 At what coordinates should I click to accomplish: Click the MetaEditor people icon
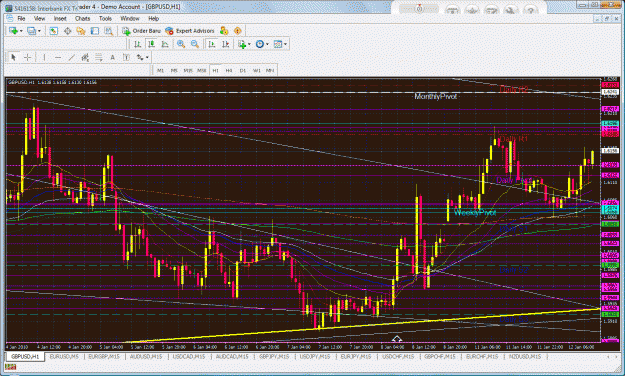(x=224, y=31)
